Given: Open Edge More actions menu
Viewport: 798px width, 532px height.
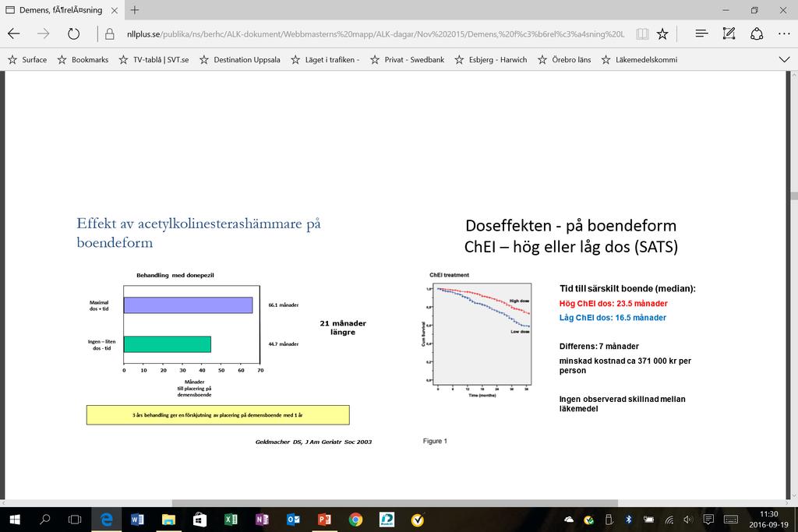Looking at the screenshot, I should pos(784,34).
